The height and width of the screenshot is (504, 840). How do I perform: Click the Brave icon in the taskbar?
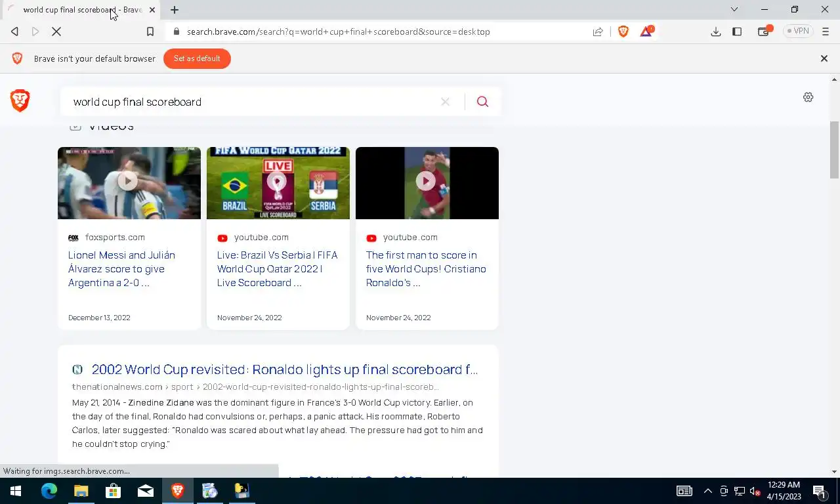point(177,491)
